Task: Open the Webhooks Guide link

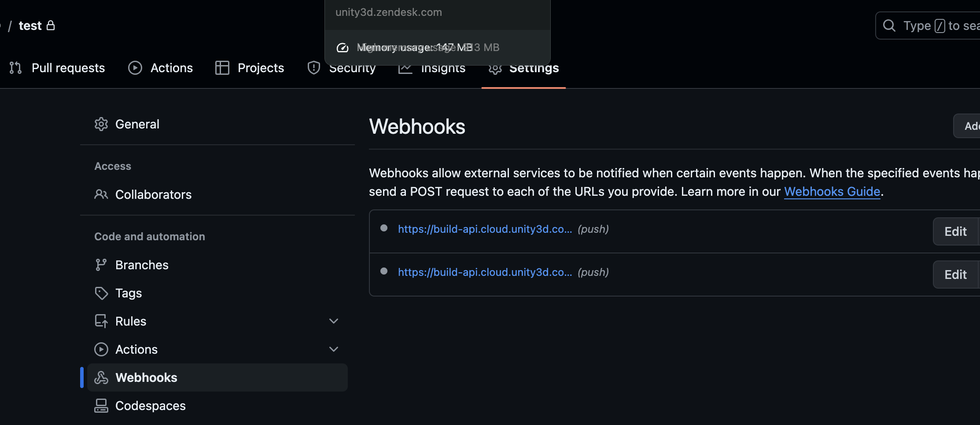Action: 832,192
